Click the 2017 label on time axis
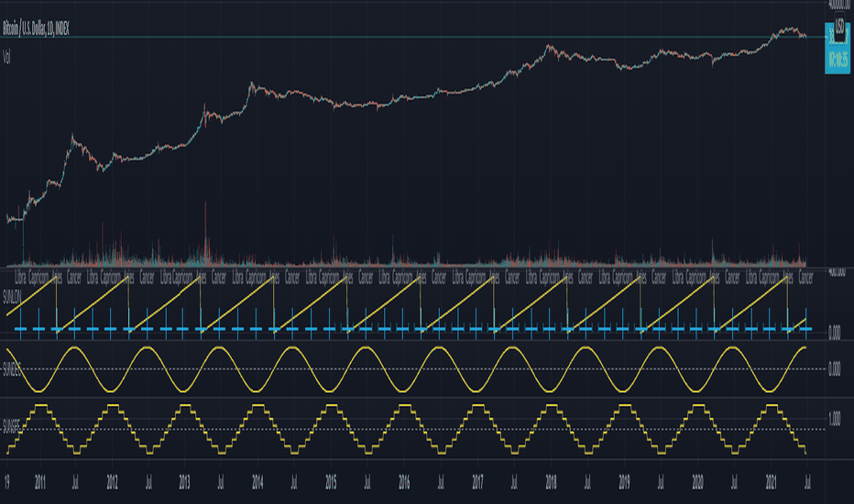The height and width of the screenshot is (504, 854). [x=477, y=482]
